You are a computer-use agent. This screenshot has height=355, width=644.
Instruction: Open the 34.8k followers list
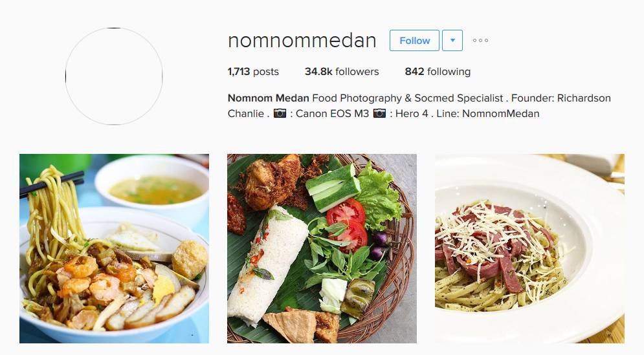click(x=342, y=71)
